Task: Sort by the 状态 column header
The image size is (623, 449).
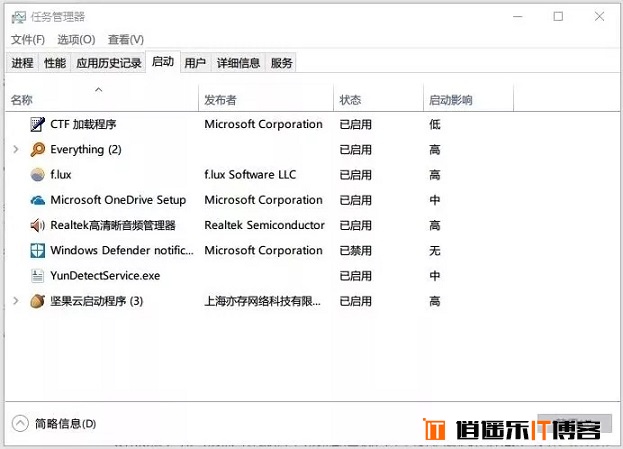Action: pyautogui.click(x=378, y=99)
